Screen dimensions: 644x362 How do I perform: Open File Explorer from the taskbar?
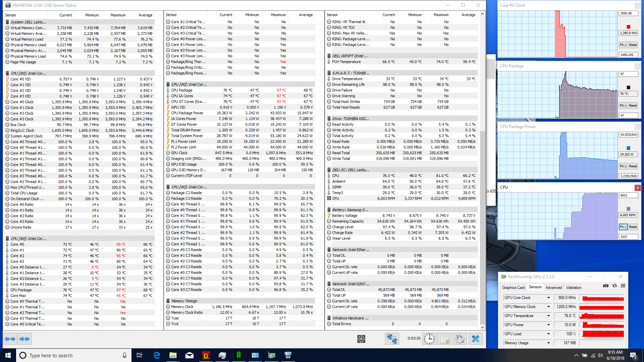coord(173,355)
